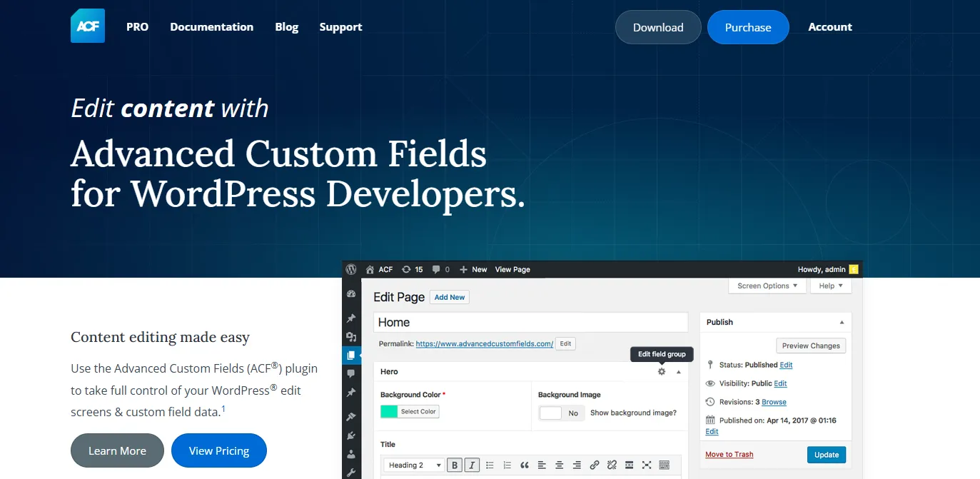
Task: Click the Preview Changes button
Action: click(811, 346)
